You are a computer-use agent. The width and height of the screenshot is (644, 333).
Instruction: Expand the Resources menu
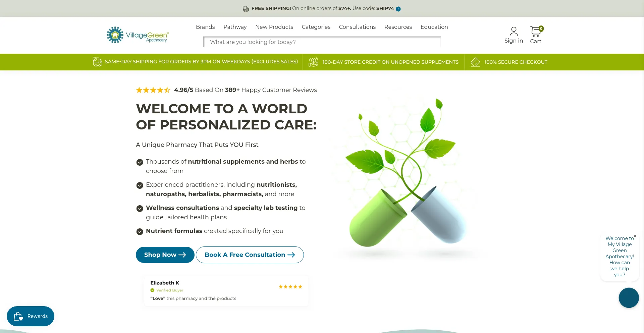point(398,27)
